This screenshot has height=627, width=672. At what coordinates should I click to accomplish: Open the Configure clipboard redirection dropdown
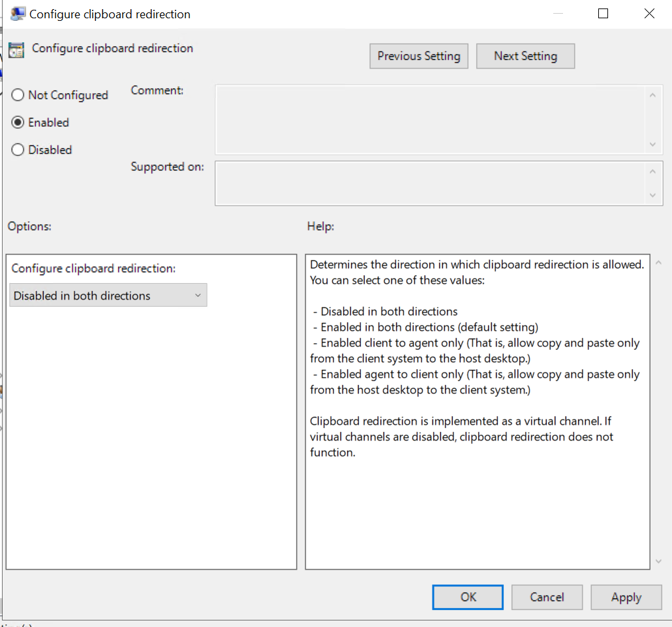[x=109, y=296]
